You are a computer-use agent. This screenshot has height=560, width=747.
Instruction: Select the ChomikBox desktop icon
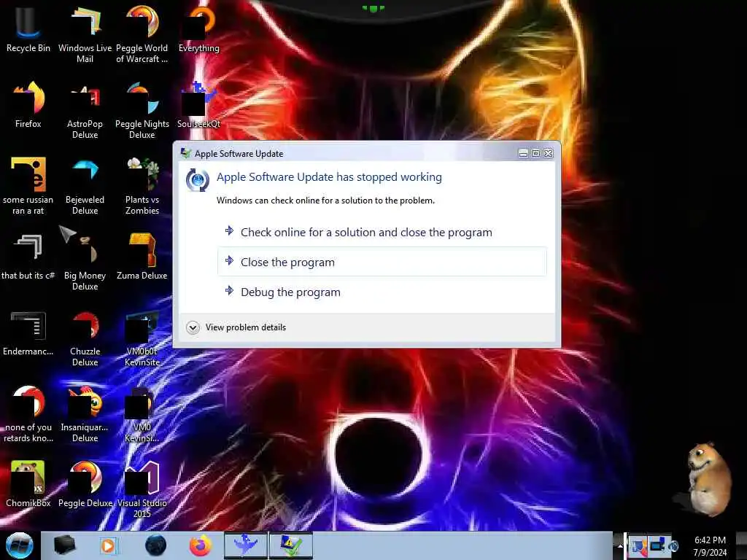pos(28,483)
